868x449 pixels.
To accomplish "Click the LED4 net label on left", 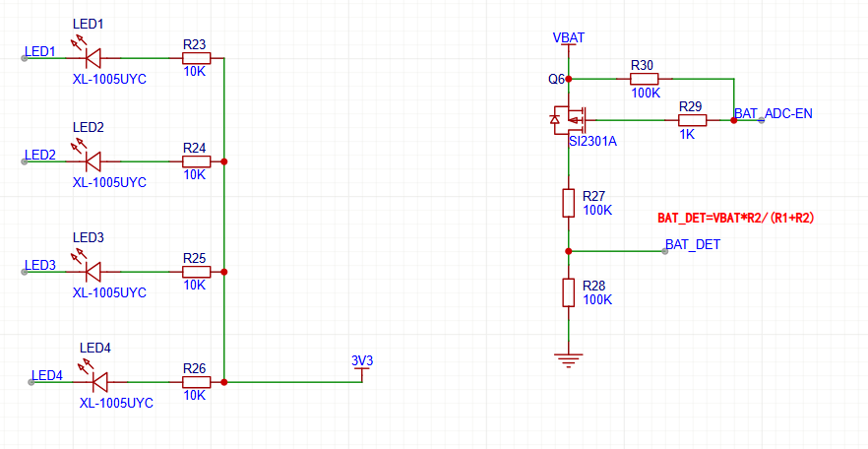I will click(47, 375).
